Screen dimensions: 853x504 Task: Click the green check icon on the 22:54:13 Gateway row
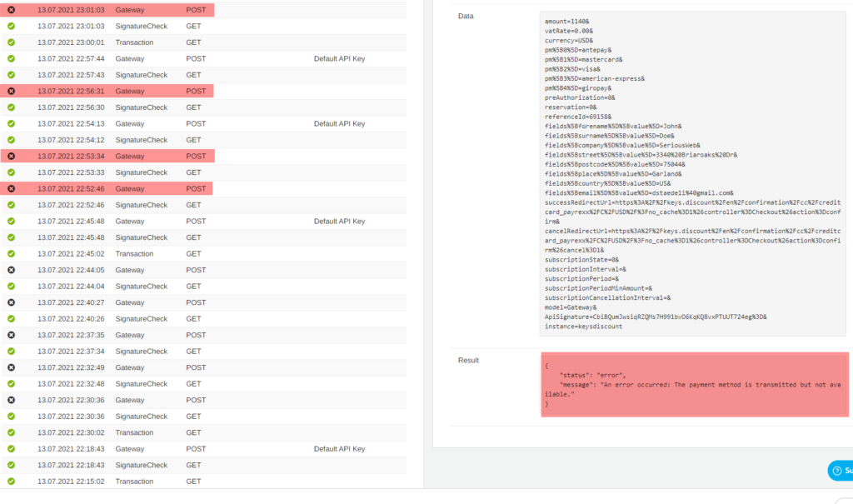(x=11, y=124)
